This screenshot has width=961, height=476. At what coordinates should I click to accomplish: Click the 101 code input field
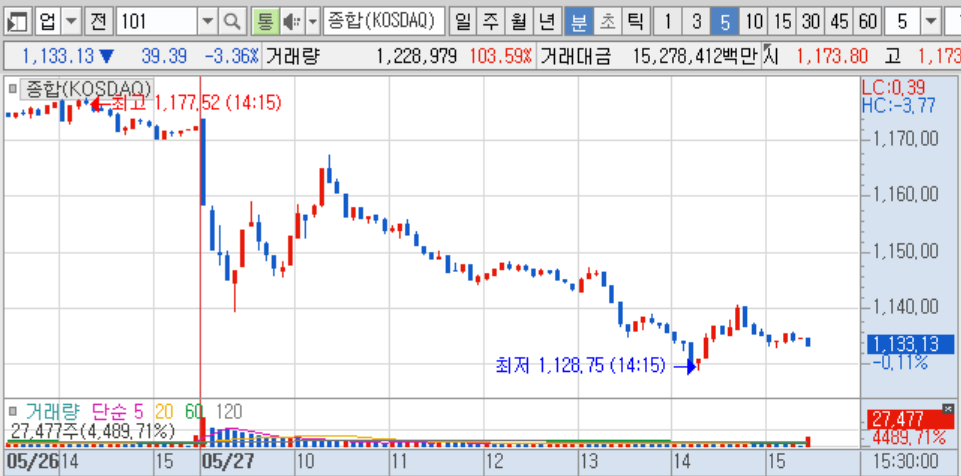tap(158, 23)
